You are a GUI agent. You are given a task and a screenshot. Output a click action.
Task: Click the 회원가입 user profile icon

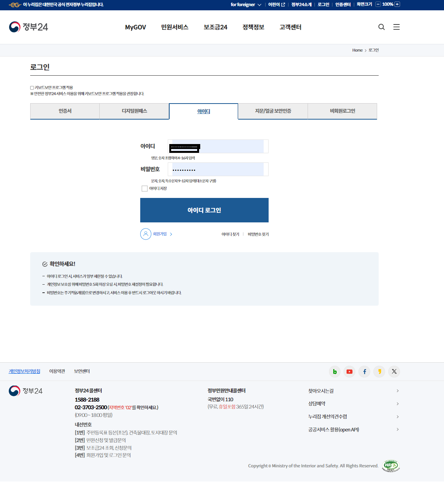[146, 234]
